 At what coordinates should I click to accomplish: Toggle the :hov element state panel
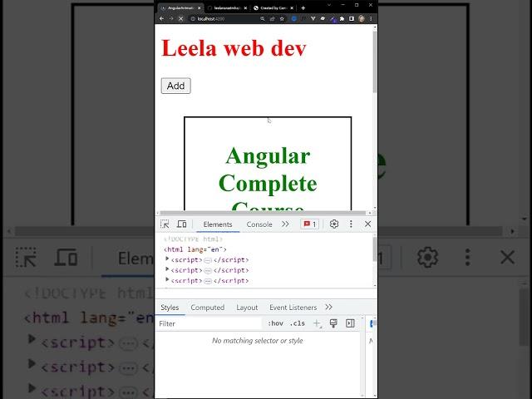[275, 323]
